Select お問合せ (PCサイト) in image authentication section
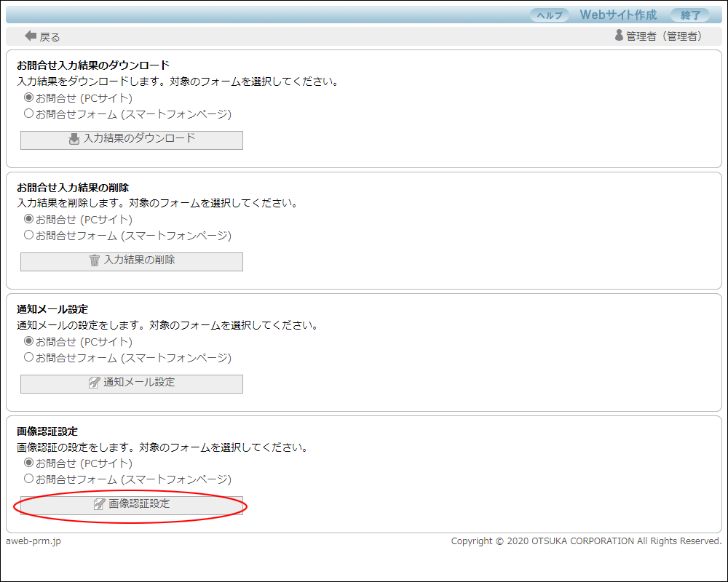728x582 pixels. [x=29, y=463]
